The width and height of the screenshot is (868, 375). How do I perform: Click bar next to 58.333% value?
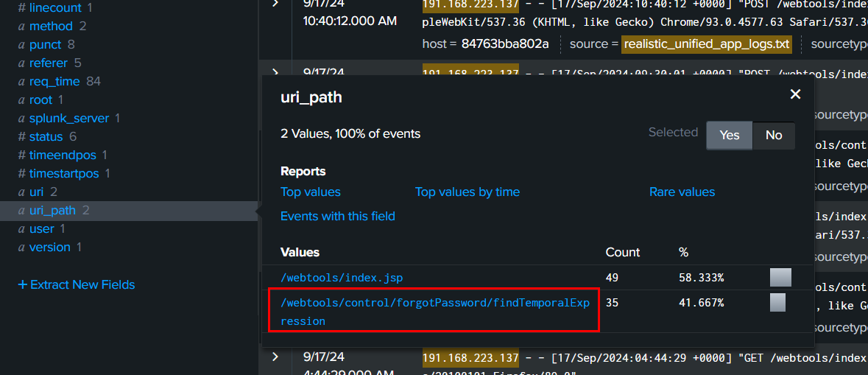(780, 278)
